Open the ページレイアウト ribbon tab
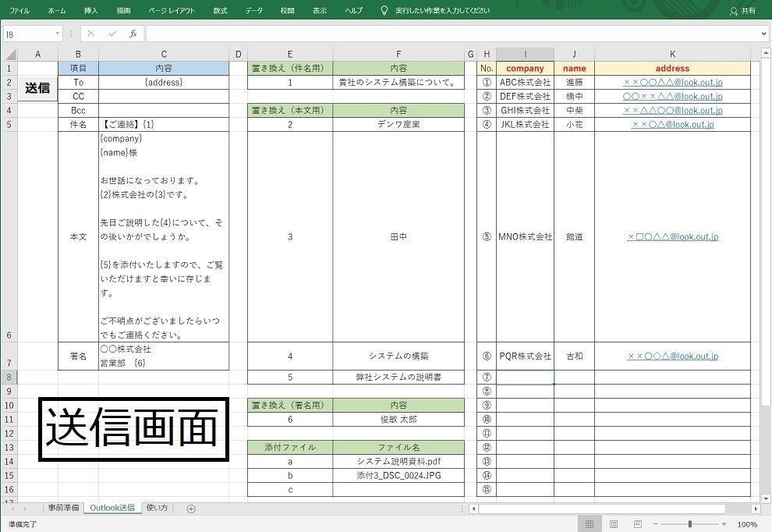The height and width of the screenshot is (532, 772). [172, 10]
